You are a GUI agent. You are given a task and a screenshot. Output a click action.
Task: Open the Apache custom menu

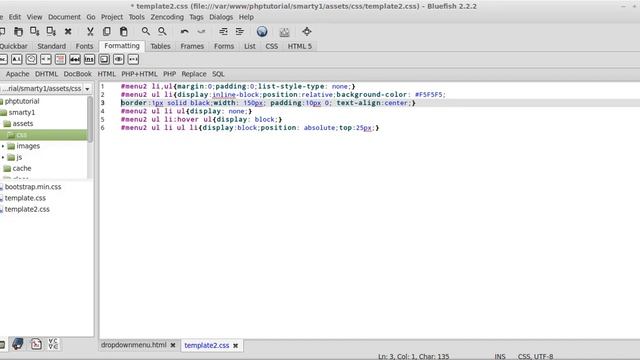[x=18, y=74]
